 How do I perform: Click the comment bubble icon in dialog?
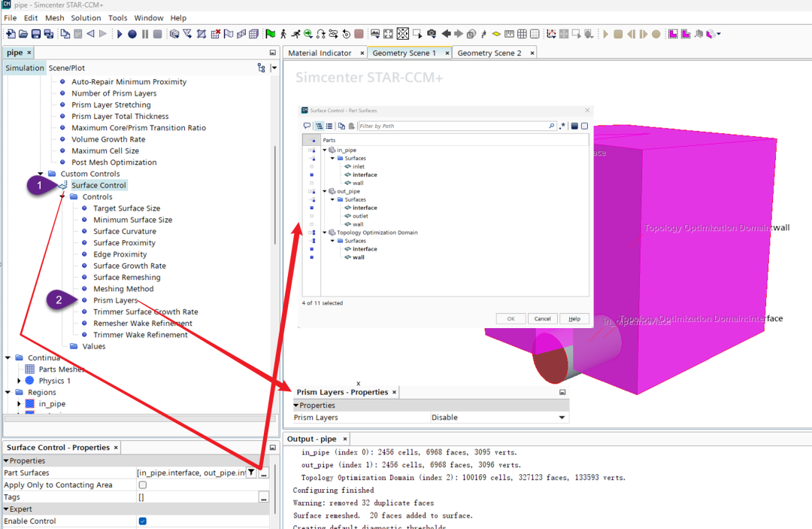(307, 126)
